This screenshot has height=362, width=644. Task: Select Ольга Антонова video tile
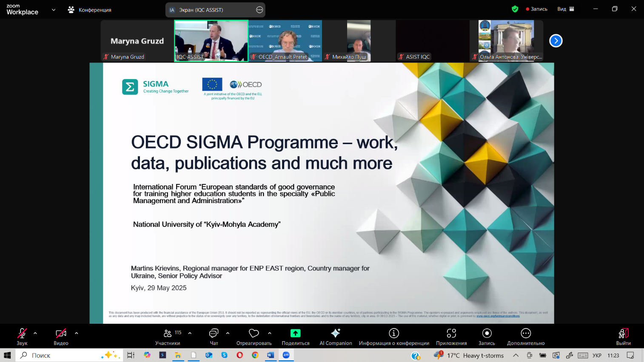click(x=506, y=41)
